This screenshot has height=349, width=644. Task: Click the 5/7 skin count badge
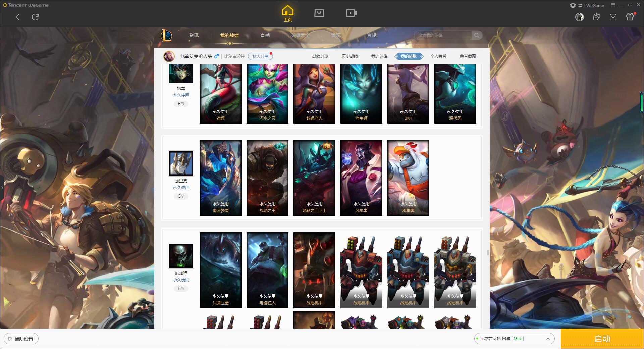coord(181,196)
